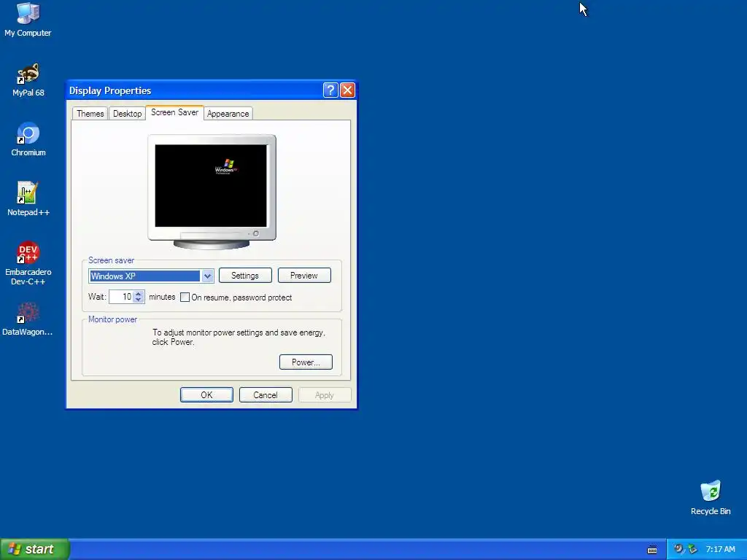Open the Start menu
Screen dimensions: 747x560
point(35,549)
